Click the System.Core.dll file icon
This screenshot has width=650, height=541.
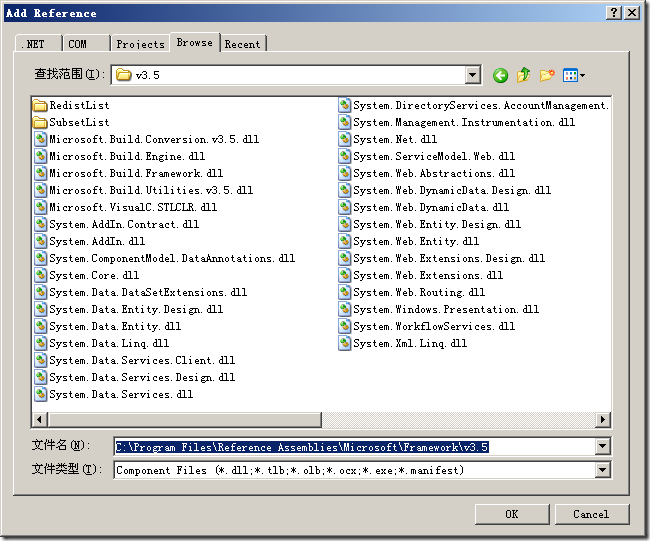[x=40, y=275]
